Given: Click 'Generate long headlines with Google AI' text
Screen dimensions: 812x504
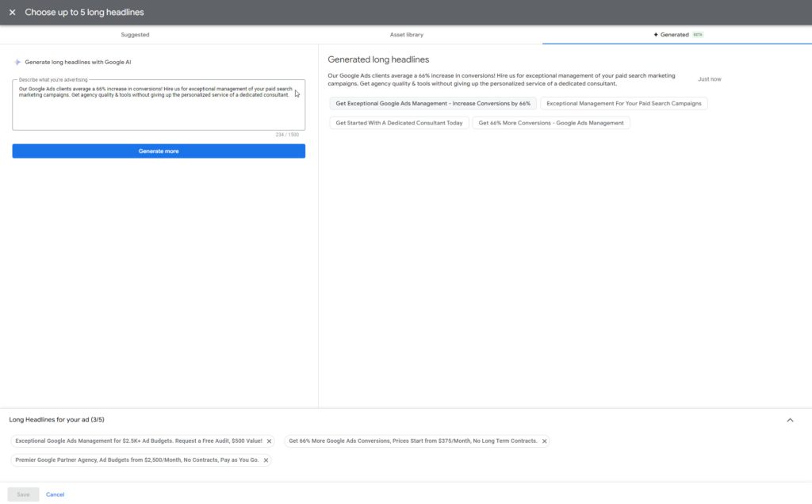Looking at the screenshot, I should click(78, 62).
